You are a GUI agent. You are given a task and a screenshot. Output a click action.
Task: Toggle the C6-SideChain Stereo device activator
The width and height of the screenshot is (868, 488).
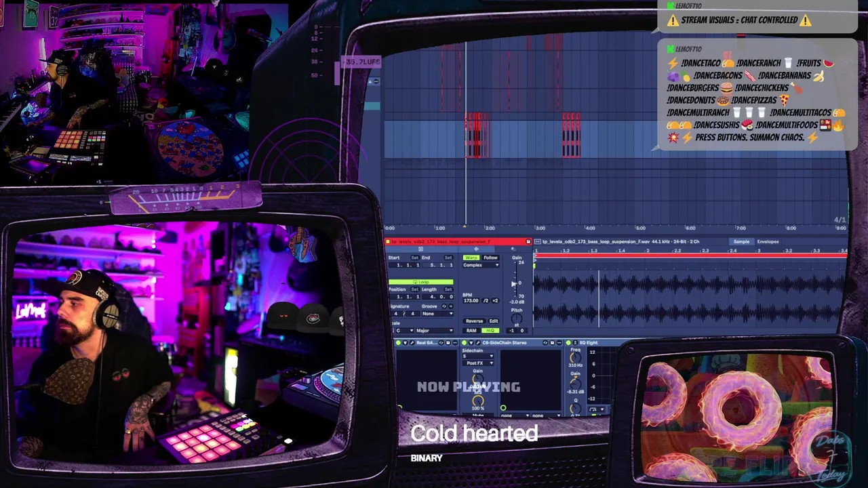click(x=464, y=343)
